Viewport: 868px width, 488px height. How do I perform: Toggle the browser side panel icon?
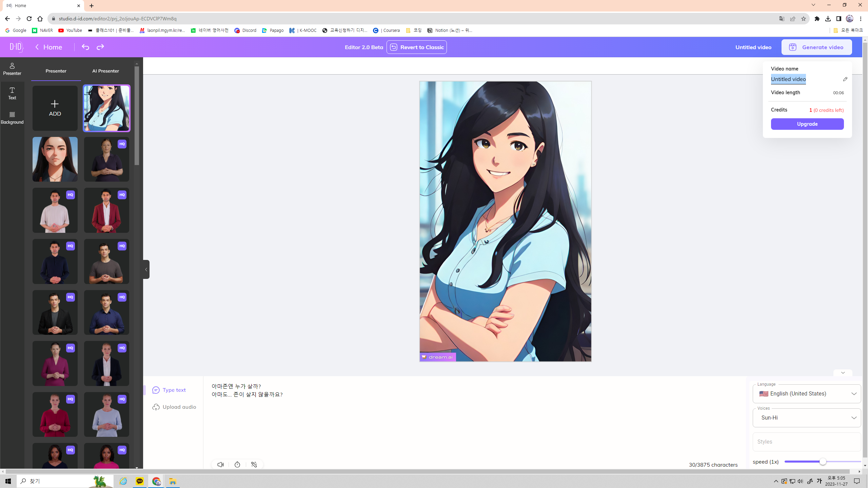(839, 19)
